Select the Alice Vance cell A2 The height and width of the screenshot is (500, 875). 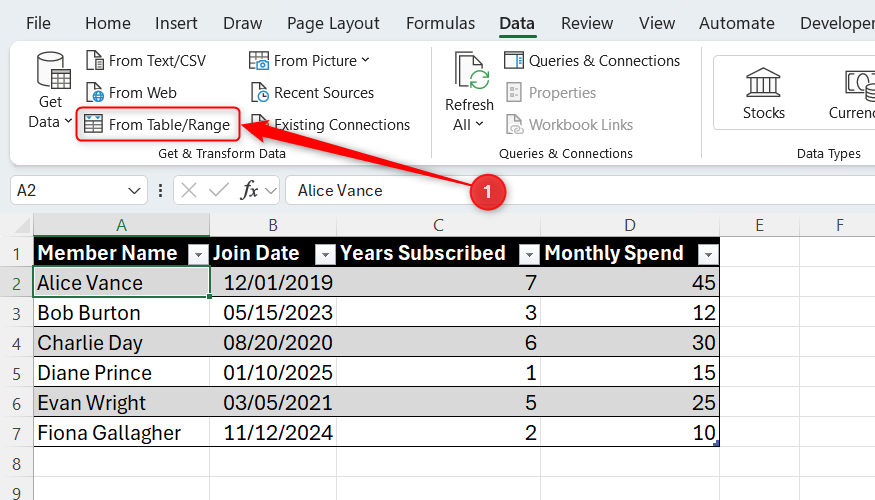[121, 283]
